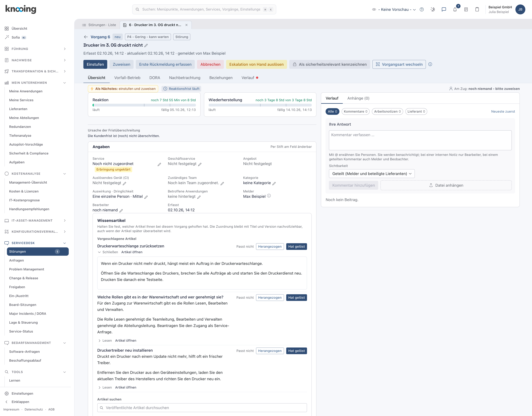The image size is (532, 416).
Task: Switch to the DORA tab
Action: pyautogui.click(x=155, y=78)
